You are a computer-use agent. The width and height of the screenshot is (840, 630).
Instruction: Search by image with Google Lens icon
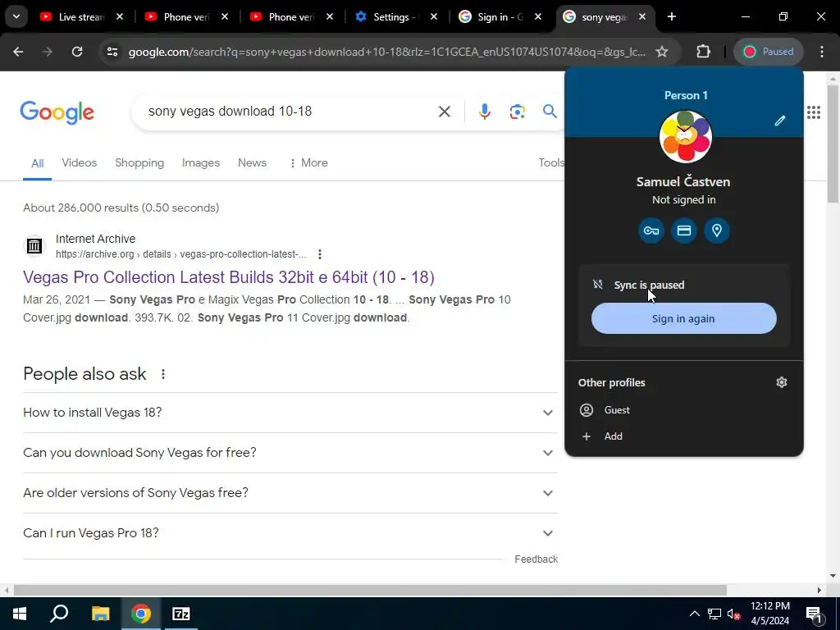coord(517,112)
